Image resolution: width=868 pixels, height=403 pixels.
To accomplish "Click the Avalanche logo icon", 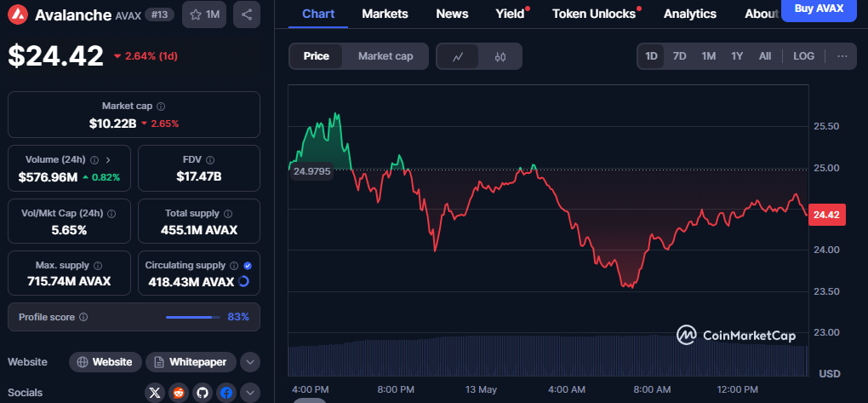I will click(18, 15).
